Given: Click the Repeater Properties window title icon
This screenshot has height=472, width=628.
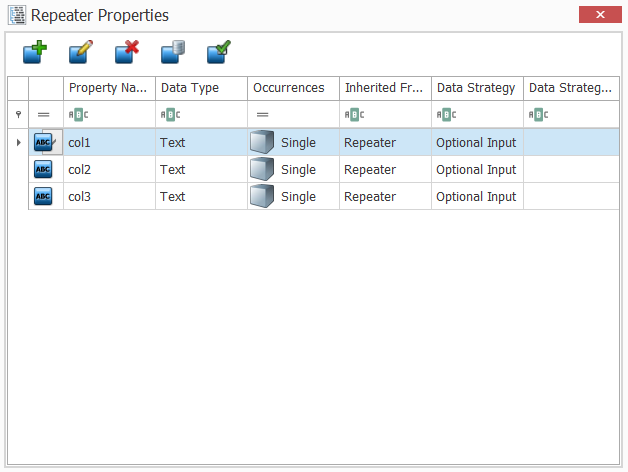Looking at the screenshot, I should tap(17, 15).
